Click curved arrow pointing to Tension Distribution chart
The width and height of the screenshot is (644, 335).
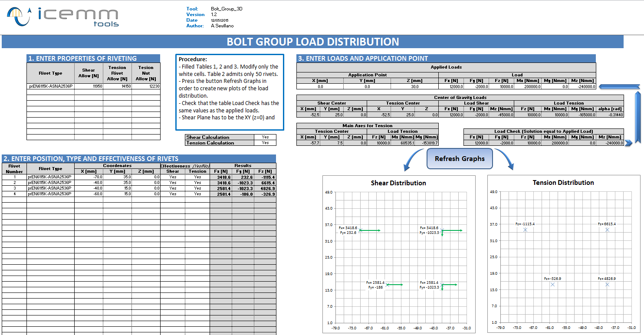click(x=505, y=160)
